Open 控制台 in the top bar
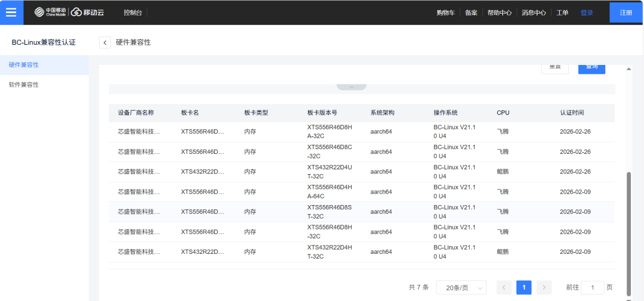 (132, 13)
